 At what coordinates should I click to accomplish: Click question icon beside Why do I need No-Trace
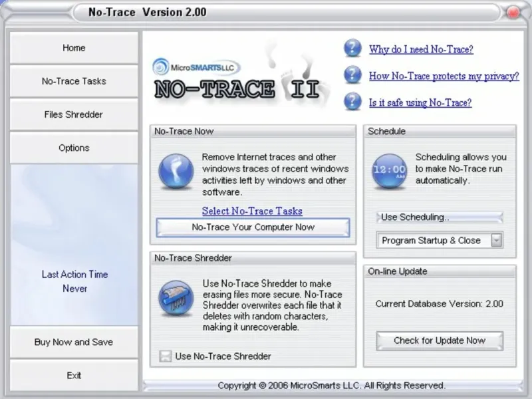tap(352, 48)
